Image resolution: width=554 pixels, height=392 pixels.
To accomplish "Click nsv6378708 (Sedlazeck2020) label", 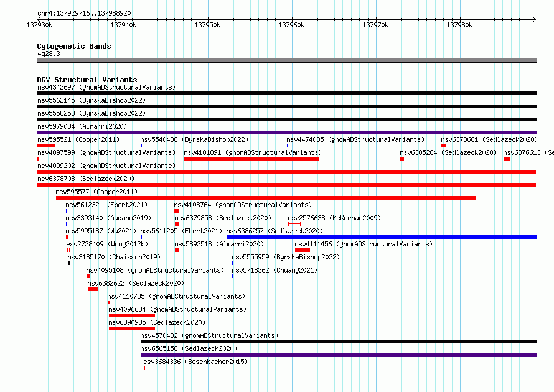I will click(x=86, y=179).
